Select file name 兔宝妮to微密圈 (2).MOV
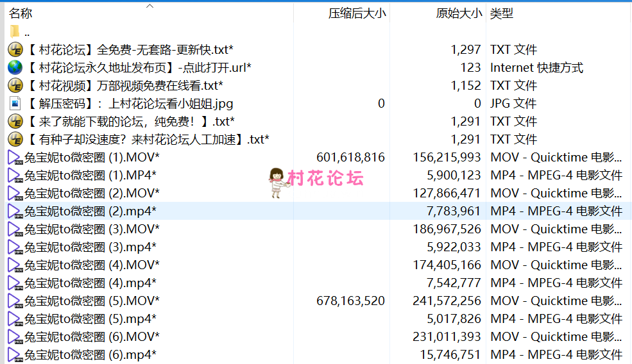The width and height of the screenshot is (632, 364). click(x=92, y=194)
